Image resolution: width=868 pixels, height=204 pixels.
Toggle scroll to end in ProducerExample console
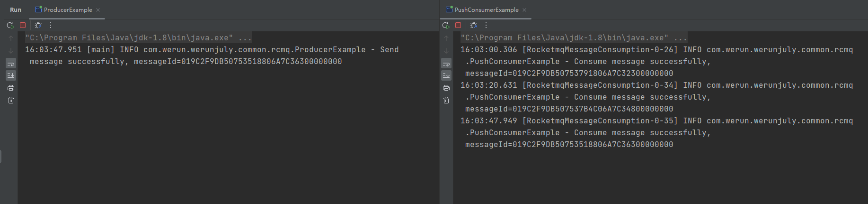coord(11,75)
